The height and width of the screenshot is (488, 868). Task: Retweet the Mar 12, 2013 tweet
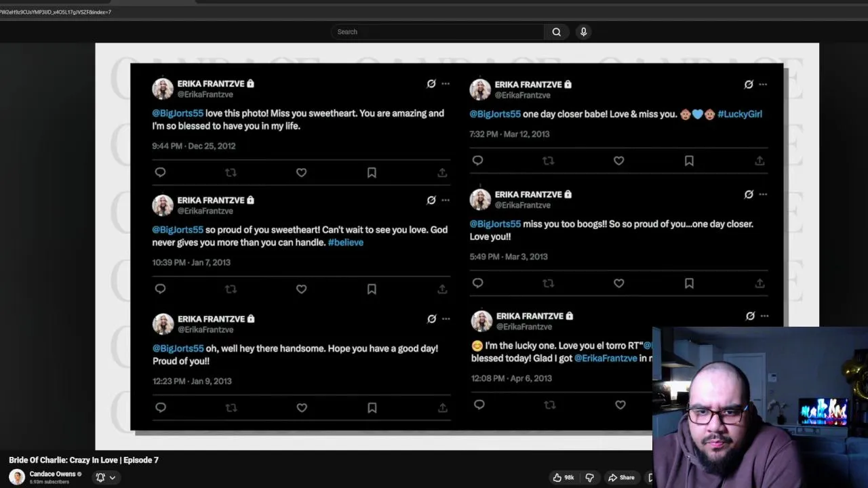point(548,161)
